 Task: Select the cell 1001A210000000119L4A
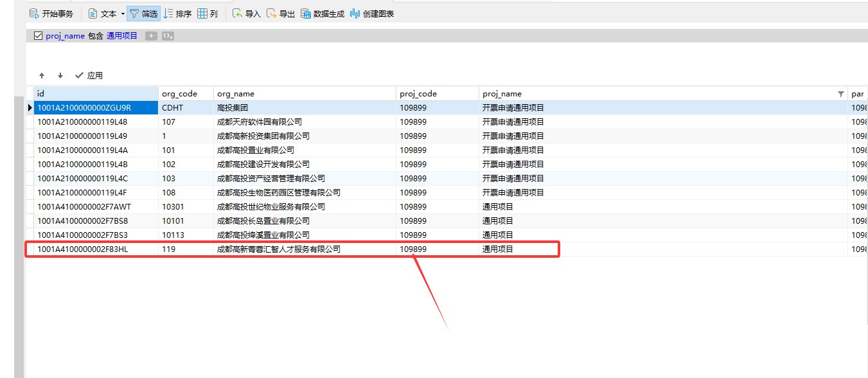click(x=96, y=150)
